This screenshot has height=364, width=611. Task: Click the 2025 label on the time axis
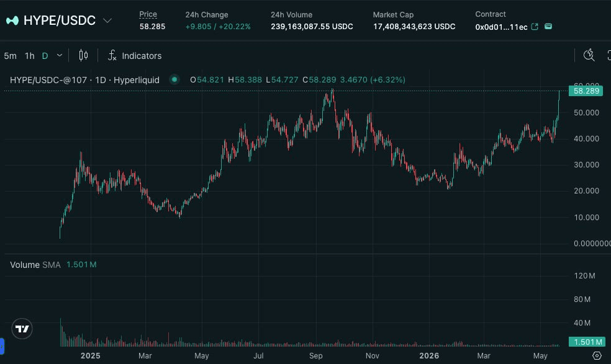(x=91, y=355)
